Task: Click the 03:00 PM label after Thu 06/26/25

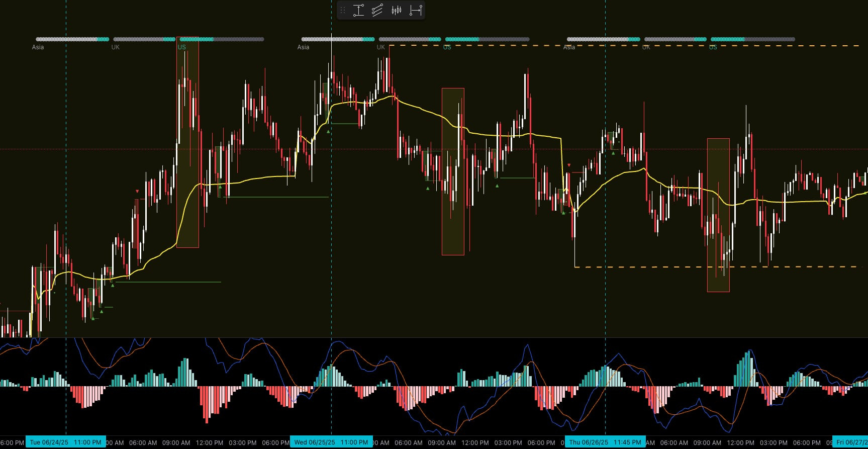Action: 774,443
